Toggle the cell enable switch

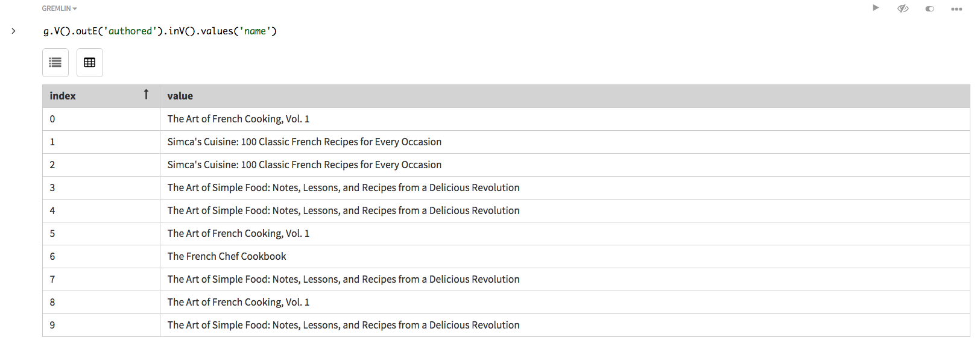(x=929, y=8)
